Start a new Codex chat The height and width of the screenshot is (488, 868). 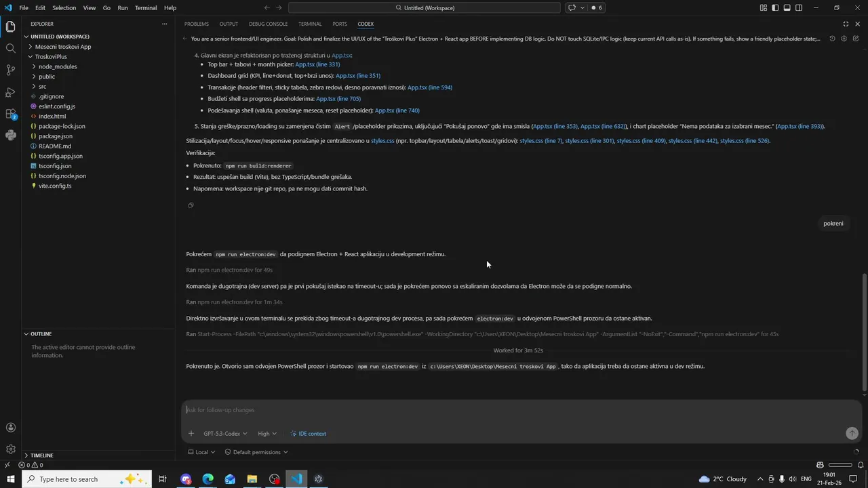(855, 39)
